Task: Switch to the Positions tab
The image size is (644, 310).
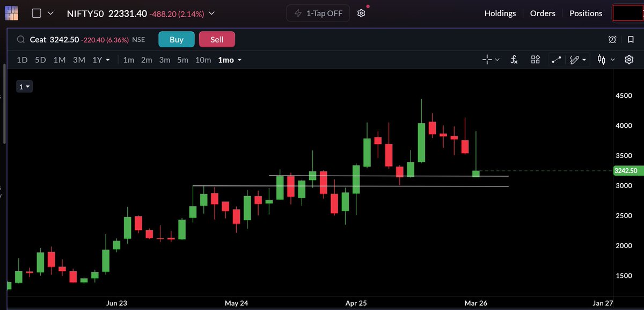Action: pyautogui.click(x=586, y=13)
